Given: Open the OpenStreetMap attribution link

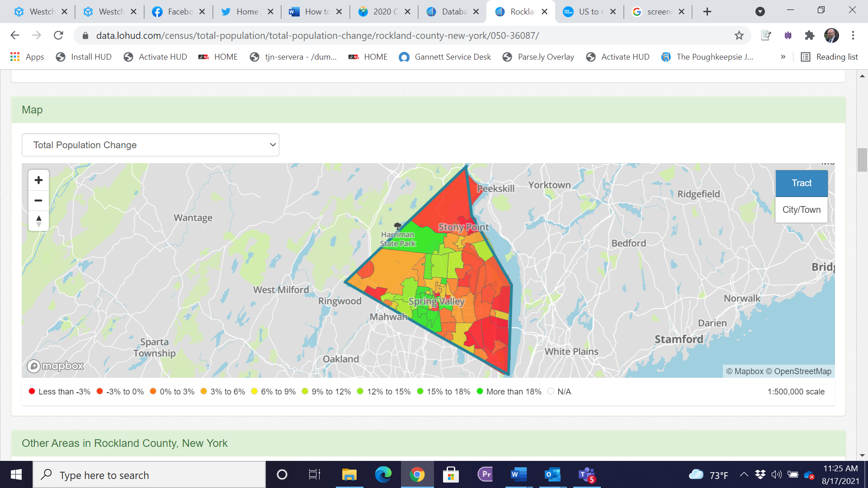Looking at the screenshot, I should [802, 371].
